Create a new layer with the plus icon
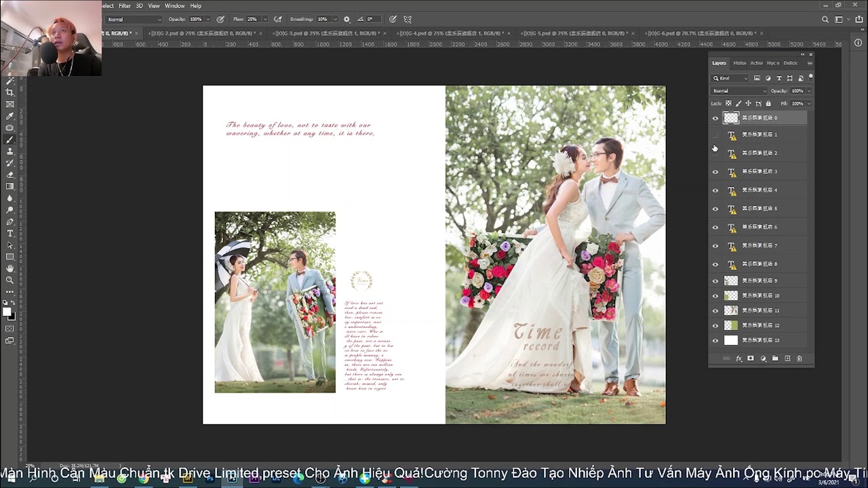 [787, 359]
